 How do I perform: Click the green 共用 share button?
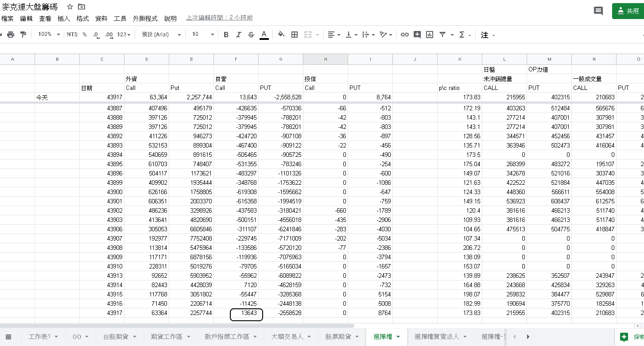point(628,11)
